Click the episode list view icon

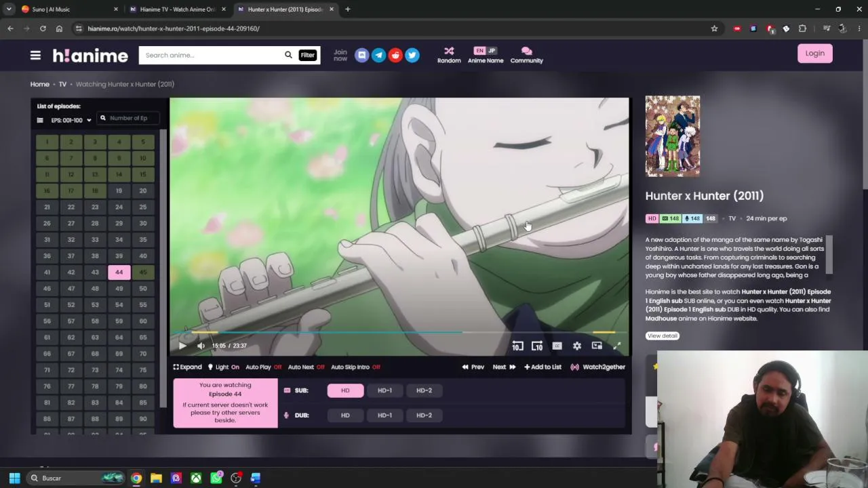pyautogui.click(x=40, y=120)
